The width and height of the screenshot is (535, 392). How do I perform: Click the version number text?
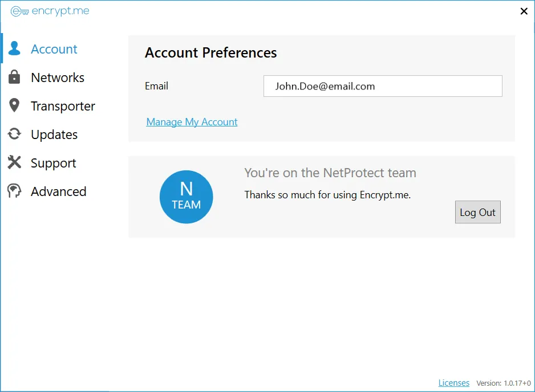(504, 383)
